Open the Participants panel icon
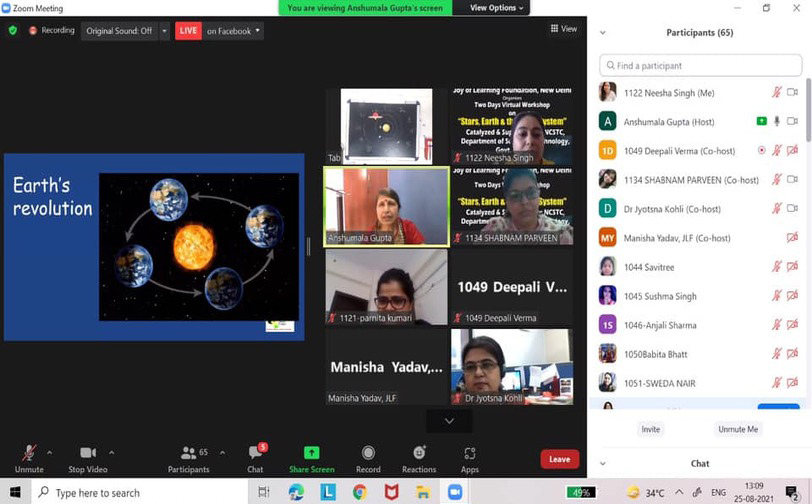 pyautogui.click(x=187, y=453)
